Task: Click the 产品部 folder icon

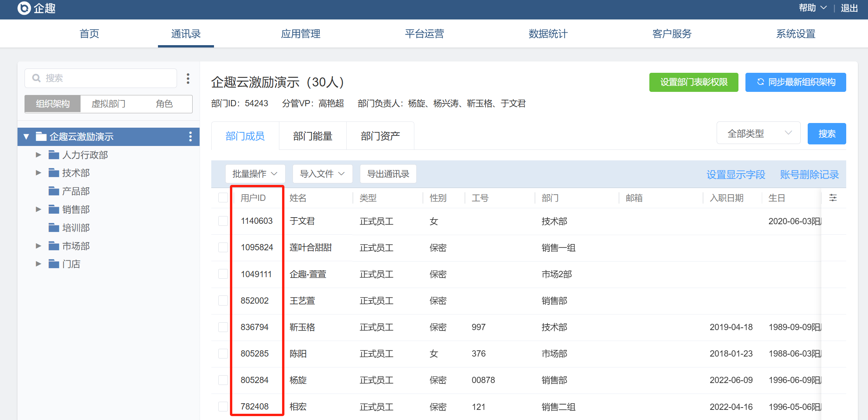Action: tap(54, 191)
